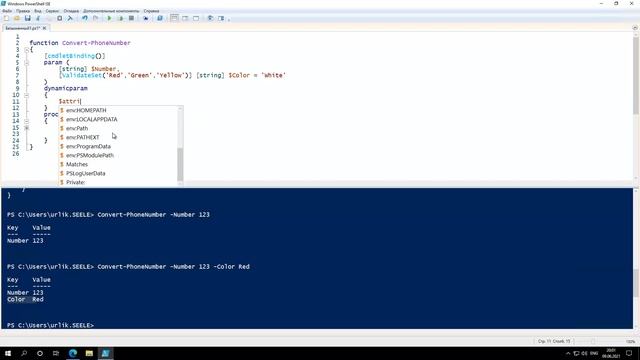Open the volume control in the tray
640x360 pixels.
click(584, 353)
